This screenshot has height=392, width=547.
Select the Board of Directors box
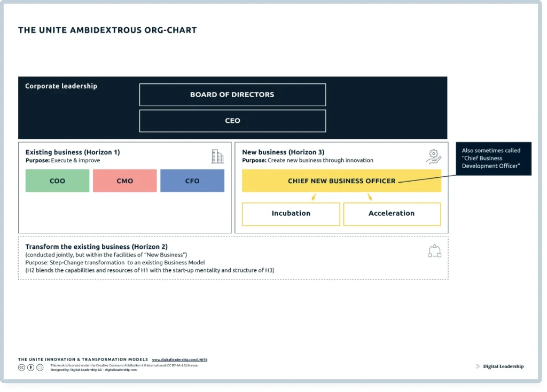coord(232,95)
